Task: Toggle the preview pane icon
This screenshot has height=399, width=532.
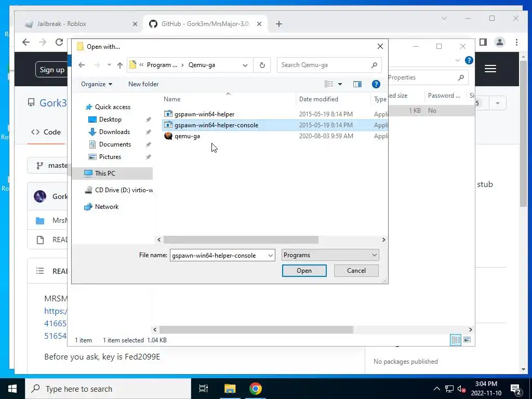Action: tap(357, 84)
